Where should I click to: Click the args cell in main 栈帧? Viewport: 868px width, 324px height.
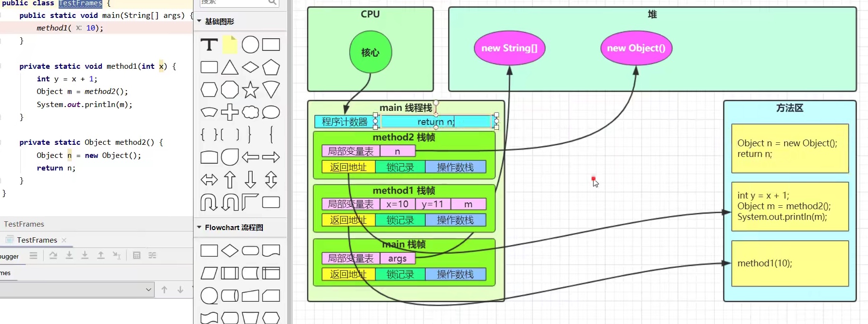pyautogui.click(x=398, y=258)
